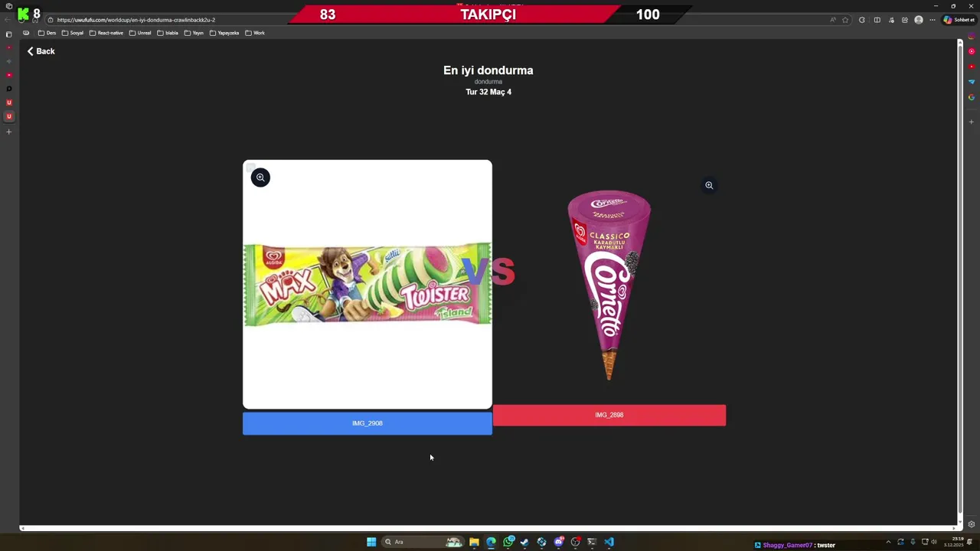Open the read aloud icon in address bar
This screenshot has height=551, width=980.
(832, 20)
